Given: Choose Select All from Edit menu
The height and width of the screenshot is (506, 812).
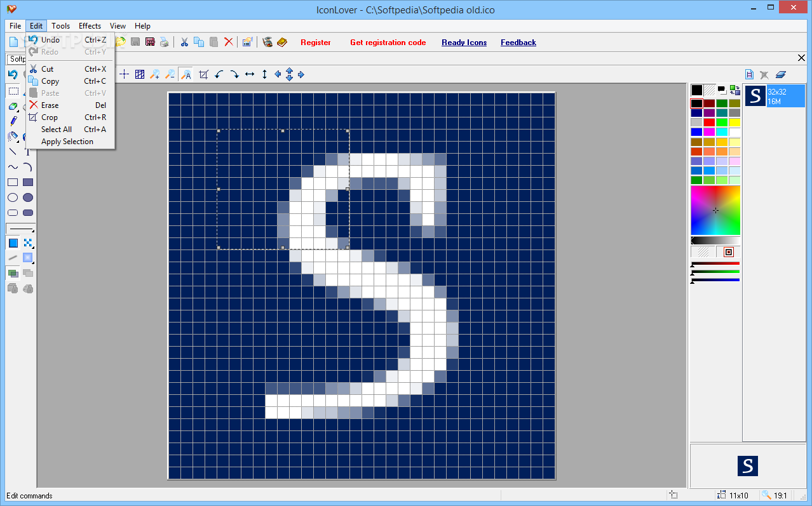Looking at the screenshot, I should click(70, 130).
